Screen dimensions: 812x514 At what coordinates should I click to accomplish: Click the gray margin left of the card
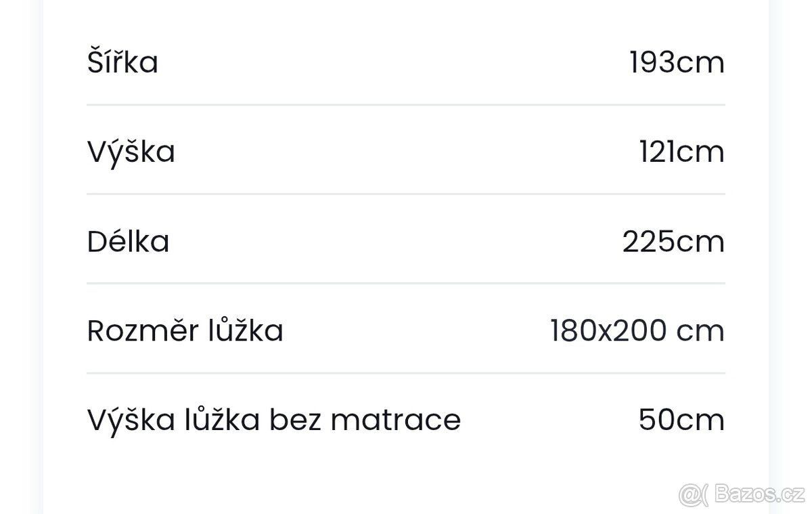pyautogui.click(x=20, y=257)
